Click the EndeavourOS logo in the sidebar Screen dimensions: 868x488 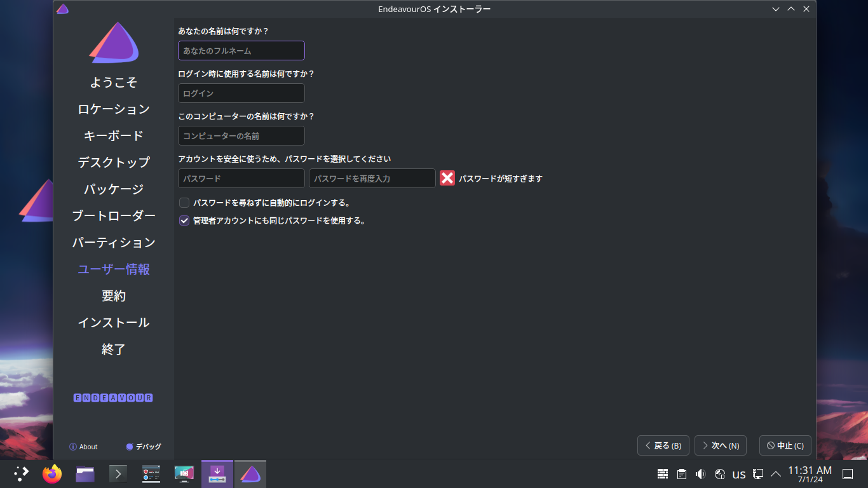click(x=114, y=43)
